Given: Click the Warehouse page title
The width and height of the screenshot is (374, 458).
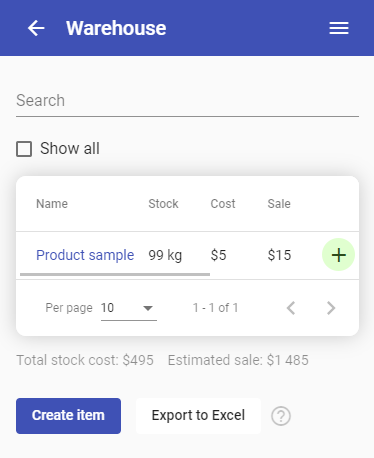Looking at the screenshot, I should (116, 28).
